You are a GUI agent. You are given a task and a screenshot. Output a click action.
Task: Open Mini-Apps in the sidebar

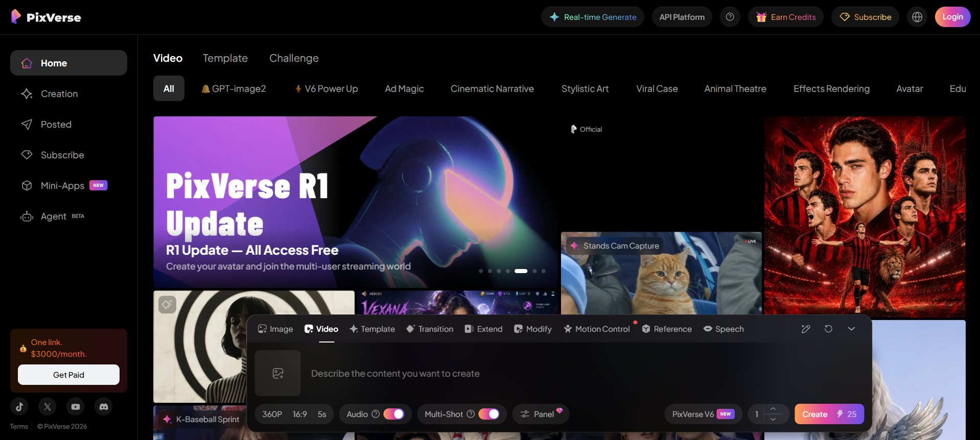(68, 185)
